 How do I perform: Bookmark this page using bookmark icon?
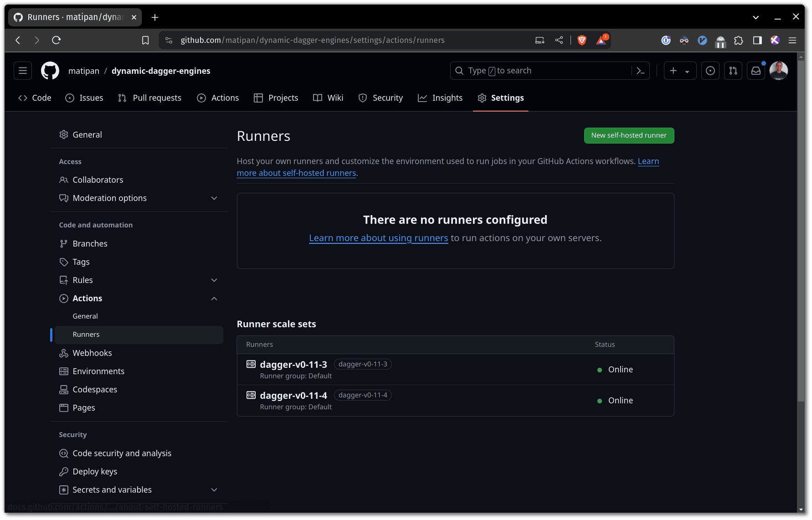click(x=145, y=40)
